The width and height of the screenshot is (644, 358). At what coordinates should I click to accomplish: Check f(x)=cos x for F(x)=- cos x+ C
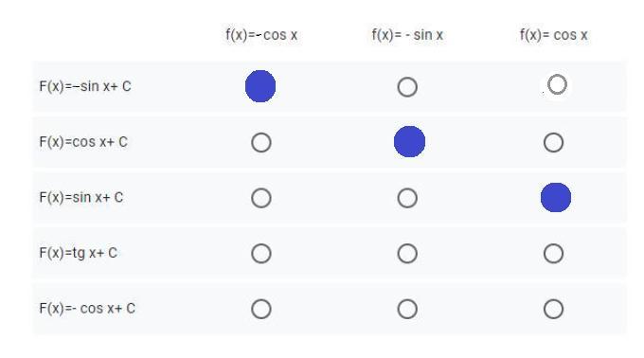[x=554, y=309]
